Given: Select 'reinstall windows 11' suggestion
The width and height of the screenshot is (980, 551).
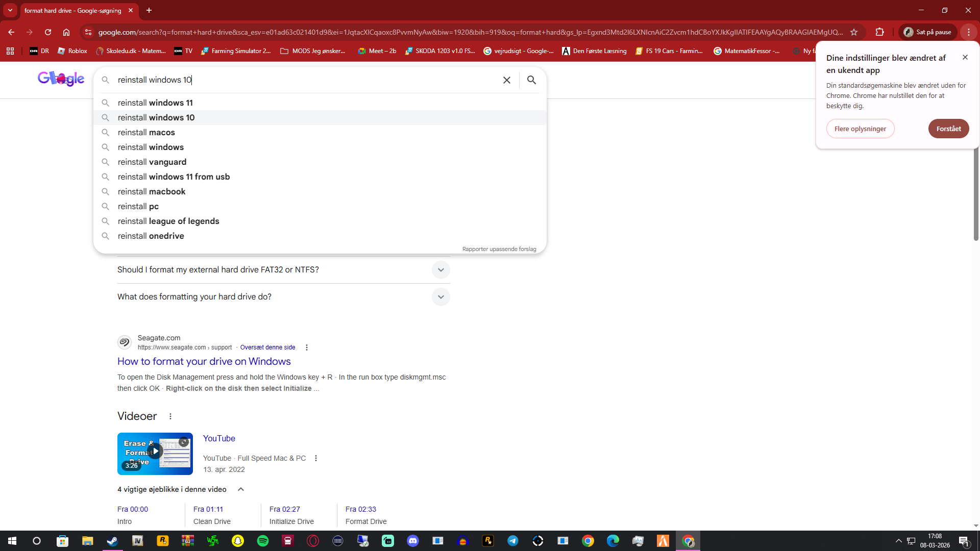Looking at the screenshot, I should (155, 103).
